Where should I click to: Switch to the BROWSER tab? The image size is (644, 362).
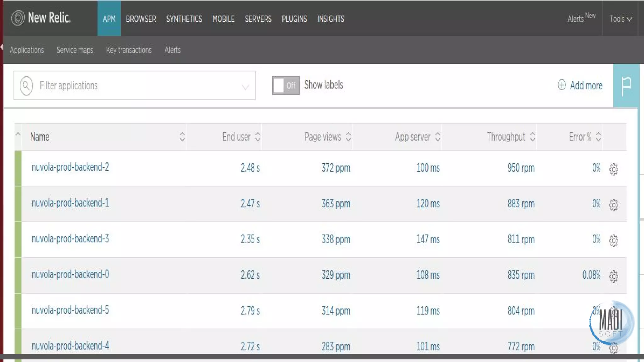pos(141,19)
